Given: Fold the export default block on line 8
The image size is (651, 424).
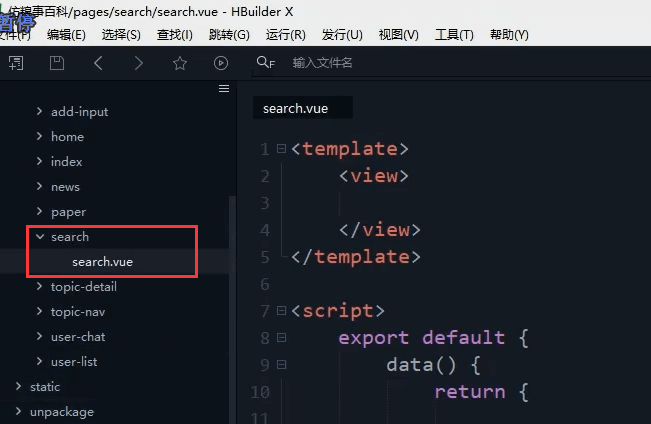Looking at the screenshot, I should (281, 338).
